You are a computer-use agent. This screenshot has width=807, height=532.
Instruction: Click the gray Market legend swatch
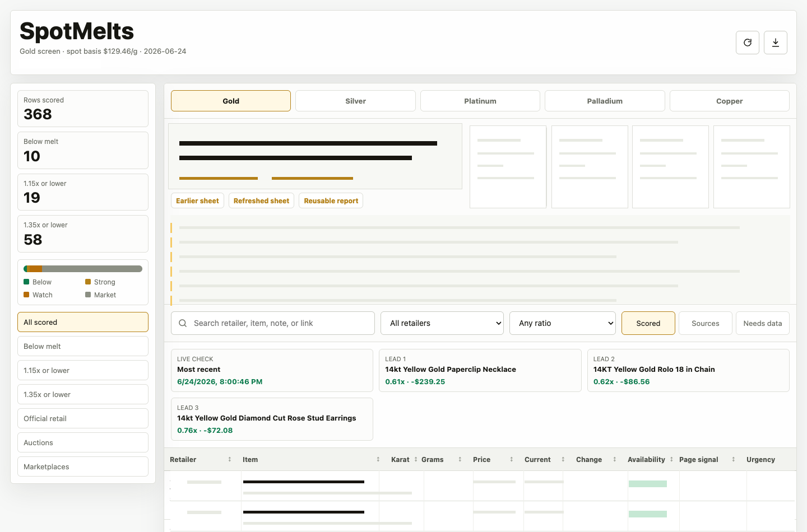88,295
